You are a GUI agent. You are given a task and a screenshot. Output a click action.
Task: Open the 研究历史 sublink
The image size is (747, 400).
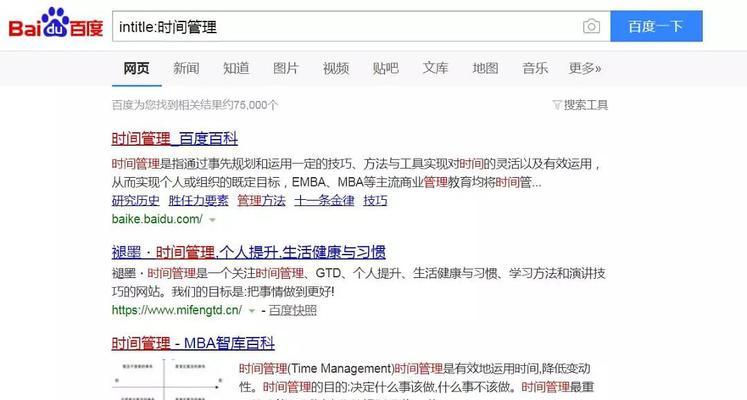point(136,200)
